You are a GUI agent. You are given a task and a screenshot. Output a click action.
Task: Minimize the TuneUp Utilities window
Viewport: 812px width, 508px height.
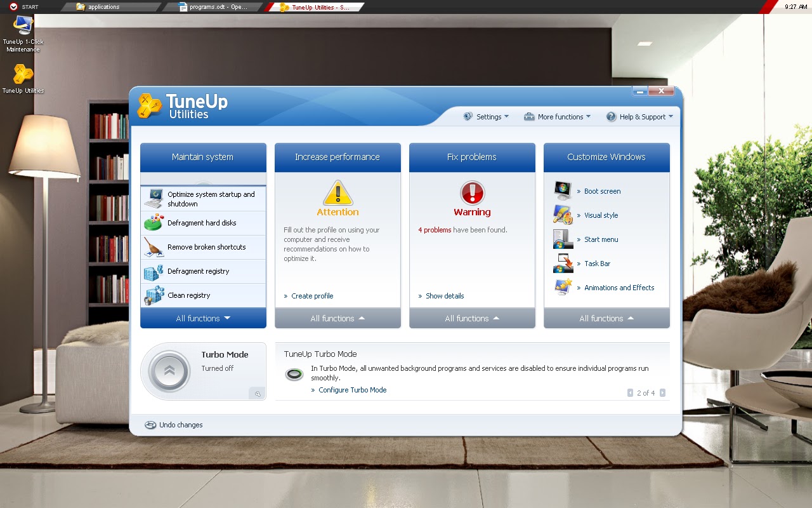(x=639, y=91)
